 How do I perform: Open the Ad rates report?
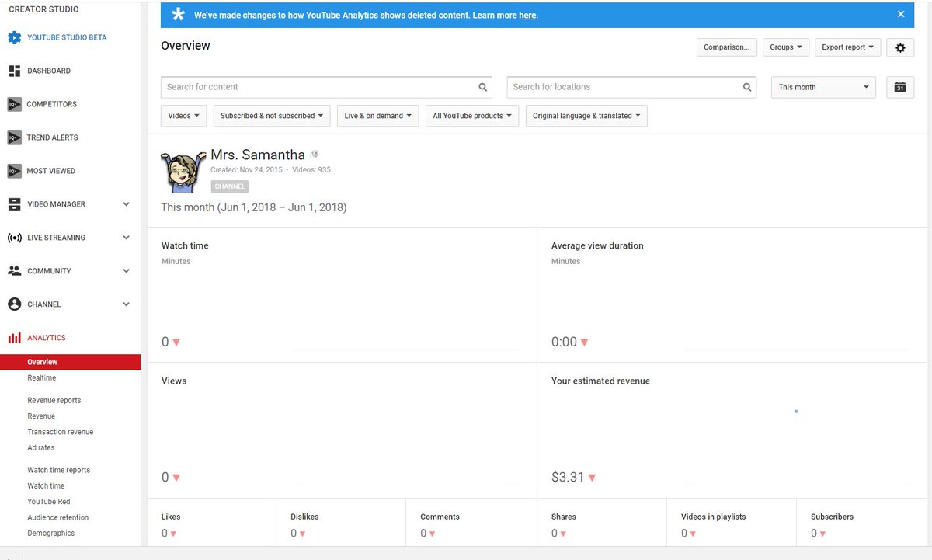coord(41,448)
